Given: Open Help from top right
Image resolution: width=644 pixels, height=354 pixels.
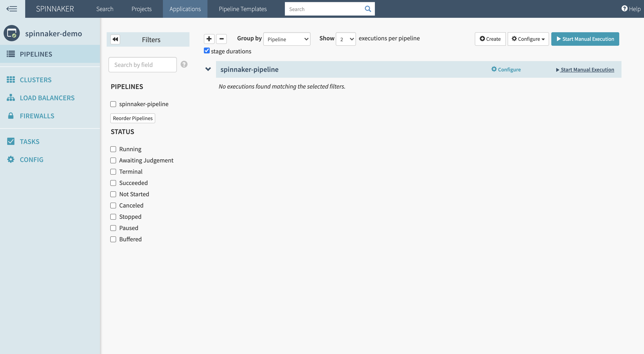Looking at the screenshot, I should coord(631,9).
